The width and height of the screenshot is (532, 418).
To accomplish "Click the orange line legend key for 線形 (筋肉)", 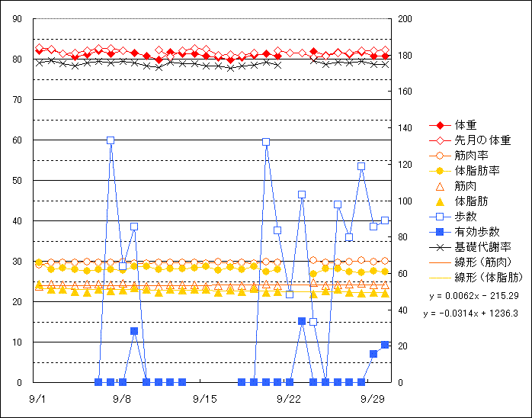I will tap(440, 262).
